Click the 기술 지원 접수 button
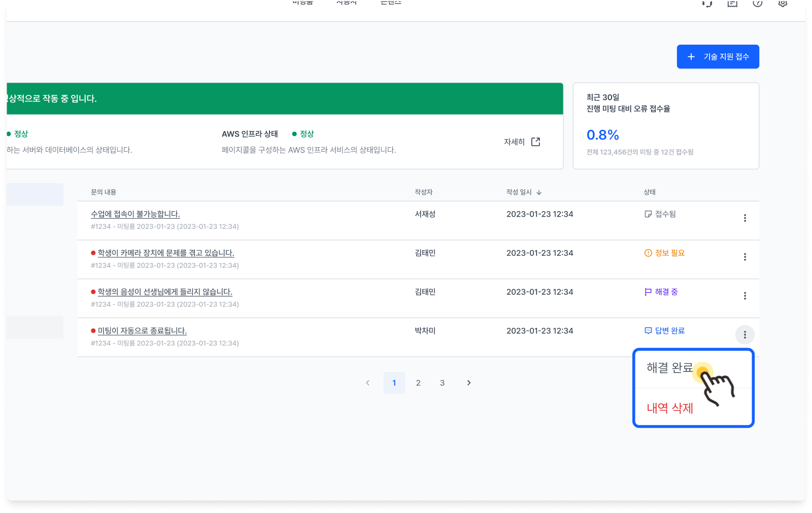Viewport: 812px width, 513px height. (718, 56)
